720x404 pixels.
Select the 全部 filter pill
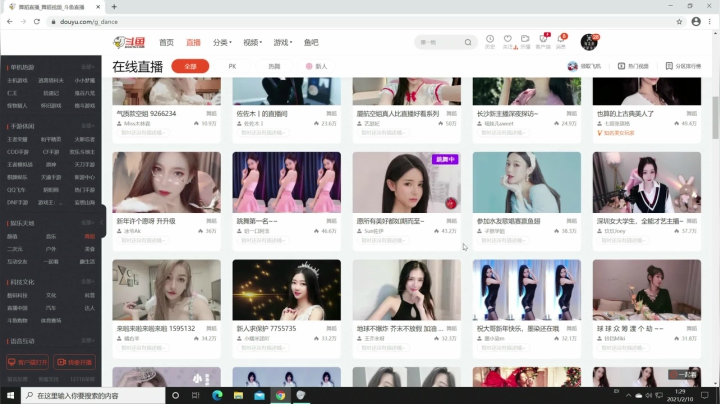pos(190,66)
